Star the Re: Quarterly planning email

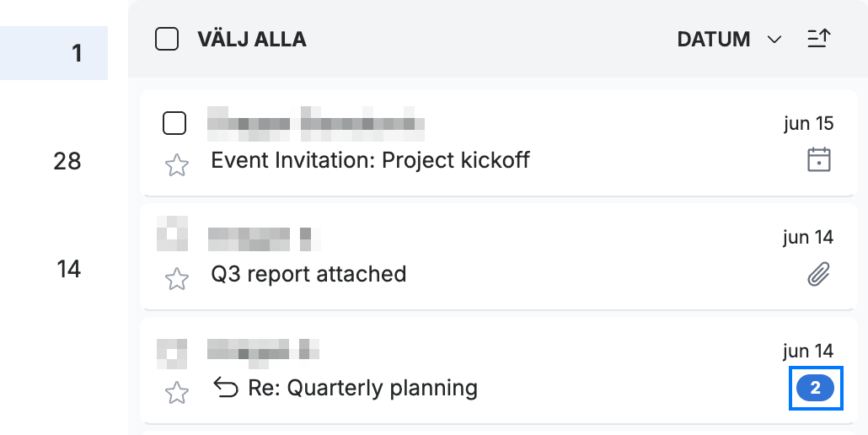(x=177, y=393)
